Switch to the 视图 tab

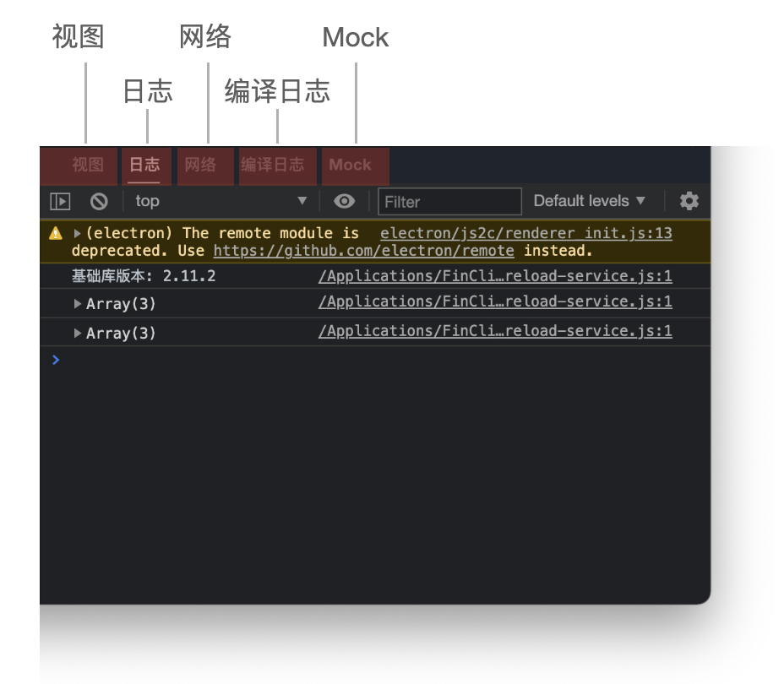click(79, 166)
